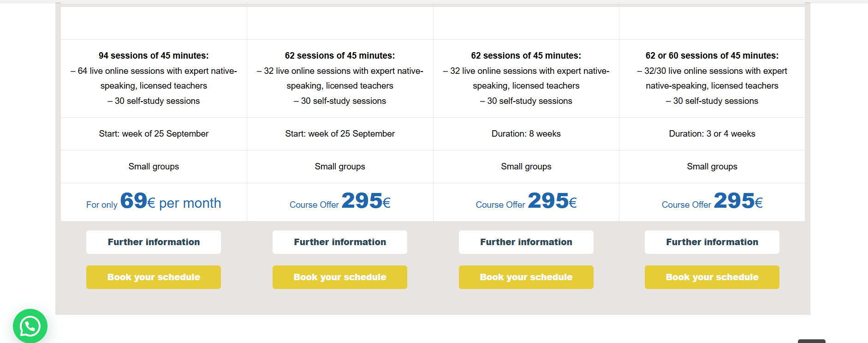This screenshot has height=343, width=868.
Task: Click the 94 sessions of 45 minutes heading
Action: 154,55
